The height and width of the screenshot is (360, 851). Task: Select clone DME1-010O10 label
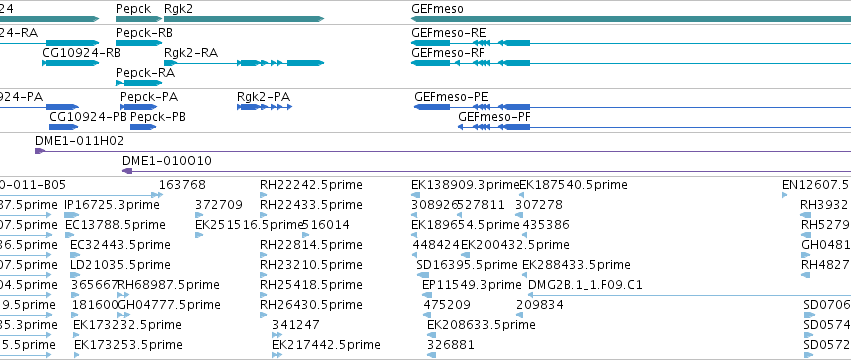(x=167, y=161)
